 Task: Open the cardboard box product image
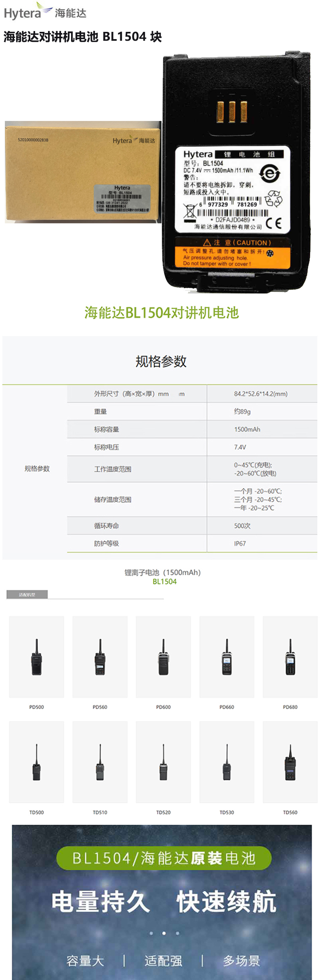(x=83, y=172)
